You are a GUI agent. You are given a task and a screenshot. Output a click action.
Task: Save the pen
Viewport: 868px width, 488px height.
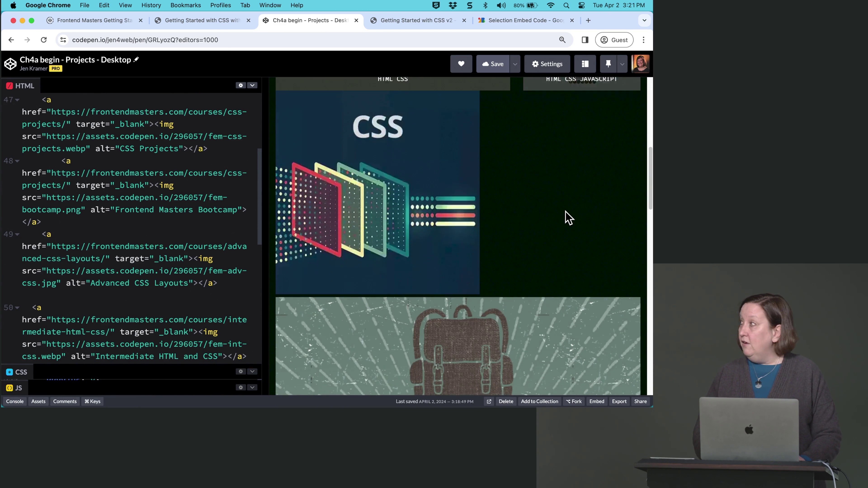click(x=493, y=64)
